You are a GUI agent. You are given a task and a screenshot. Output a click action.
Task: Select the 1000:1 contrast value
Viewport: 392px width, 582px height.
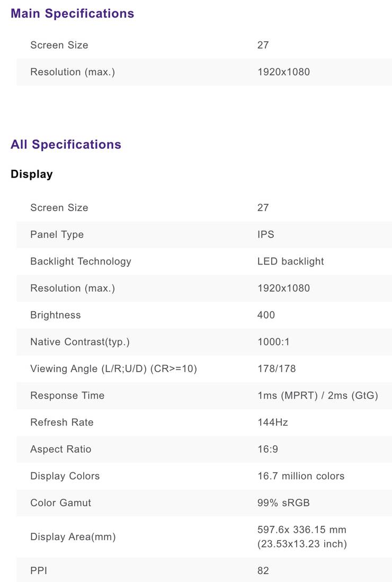point(273,342)
